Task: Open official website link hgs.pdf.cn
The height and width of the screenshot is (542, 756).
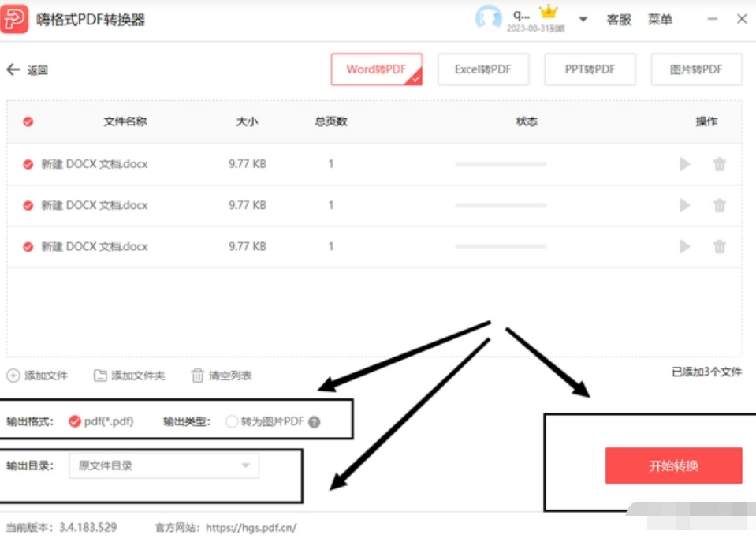Action: pos(251,528)
